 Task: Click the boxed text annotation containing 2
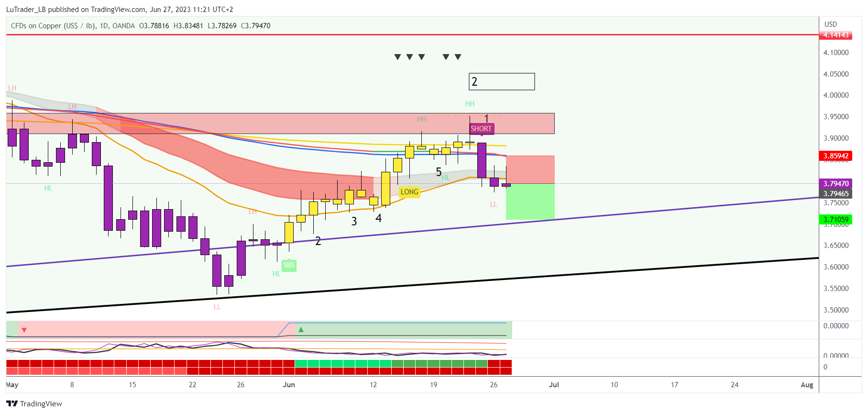(502, 82)
